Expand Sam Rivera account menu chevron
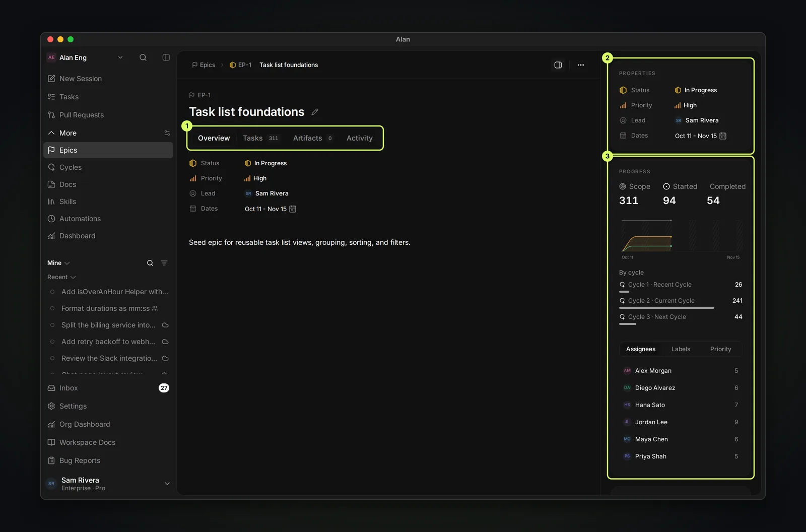 coord(167,484)
